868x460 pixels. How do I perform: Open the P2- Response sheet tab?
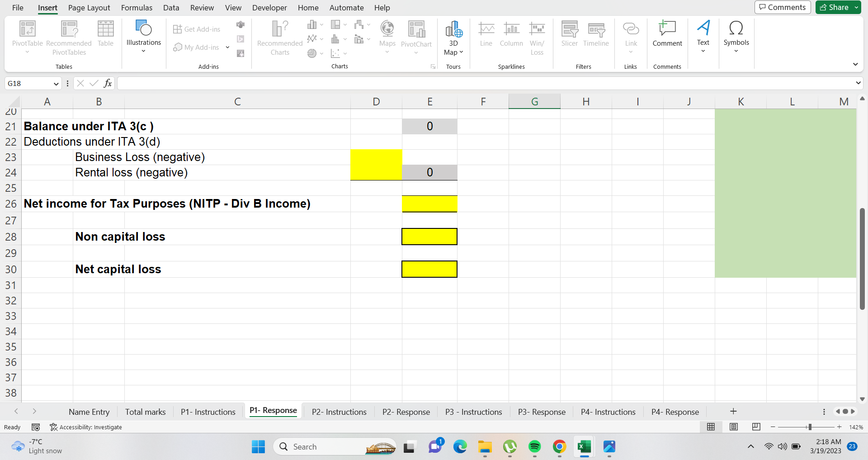coord(406,412)
